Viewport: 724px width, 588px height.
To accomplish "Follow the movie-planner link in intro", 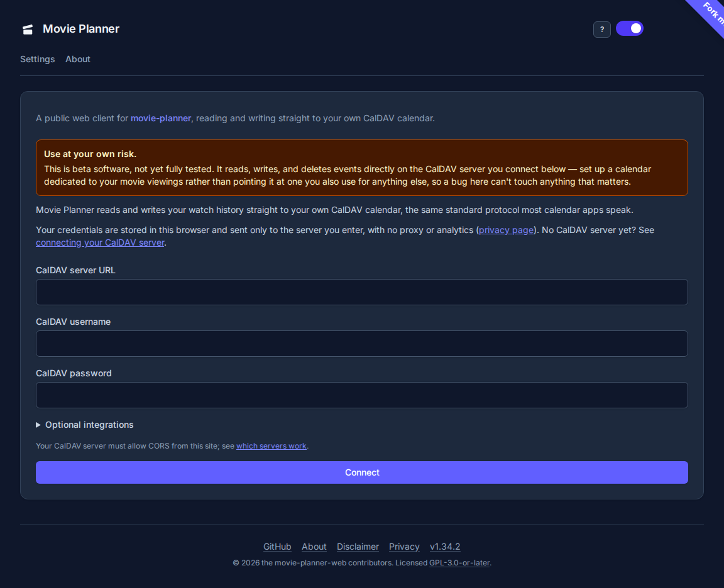I will 161,118.
